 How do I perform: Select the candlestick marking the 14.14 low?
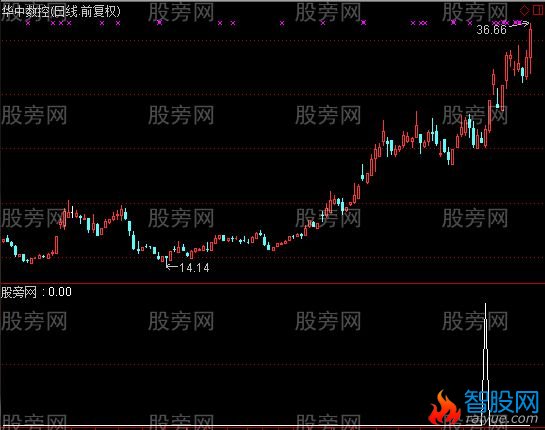166,261
